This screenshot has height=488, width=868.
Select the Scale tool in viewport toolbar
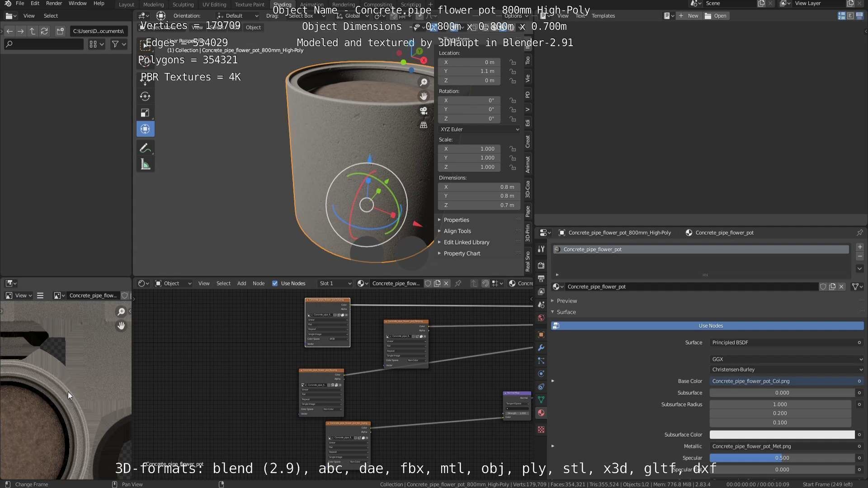(145, 113)
